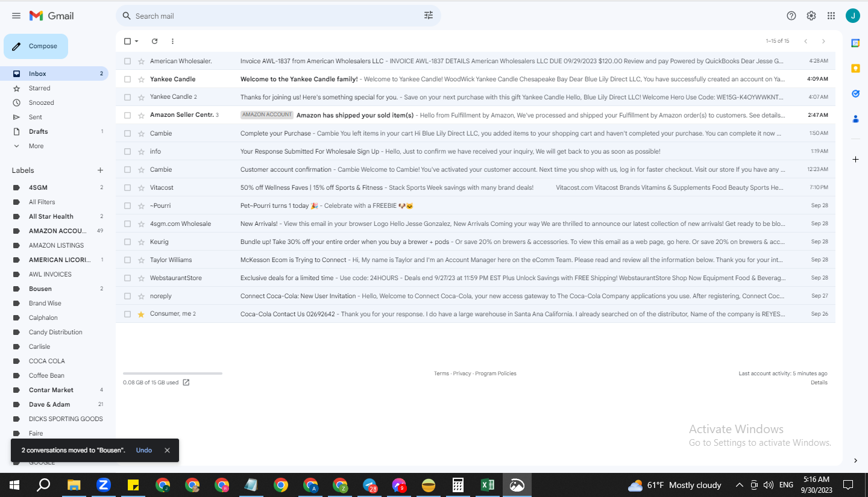Go to newer messages page arrow
The width and height of the screenshot is (868, 497).
805,41
